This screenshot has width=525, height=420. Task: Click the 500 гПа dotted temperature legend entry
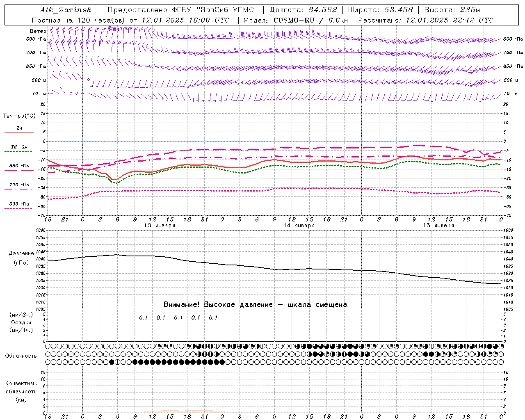(x=19, y=205)
